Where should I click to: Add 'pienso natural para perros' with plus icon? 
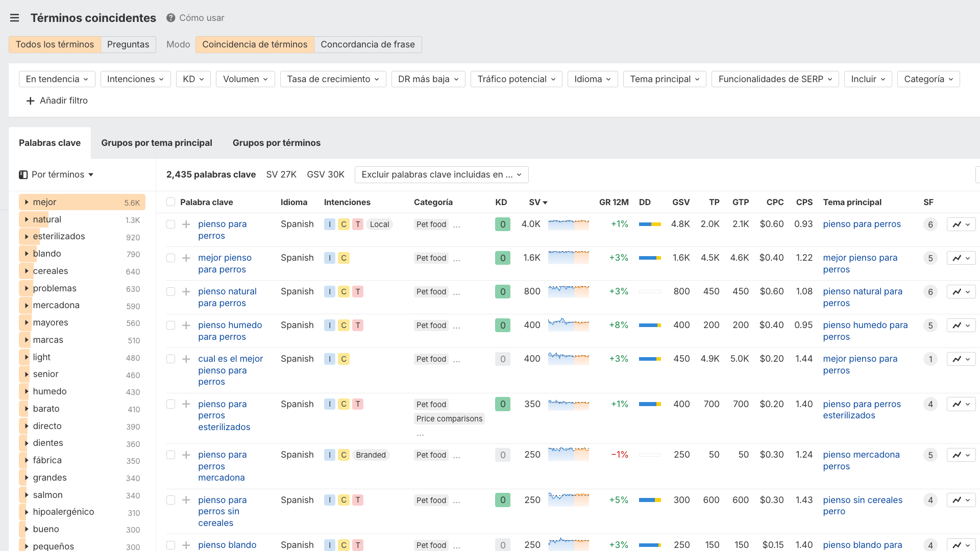click(x=186, y=292)
